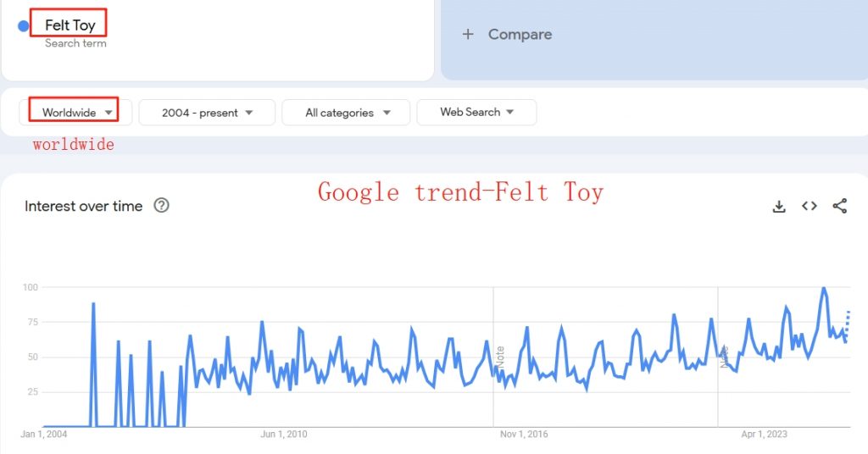Open the 2004 - present date range dropdown
This screenshot has width=868, height=454.
[207, 113]
